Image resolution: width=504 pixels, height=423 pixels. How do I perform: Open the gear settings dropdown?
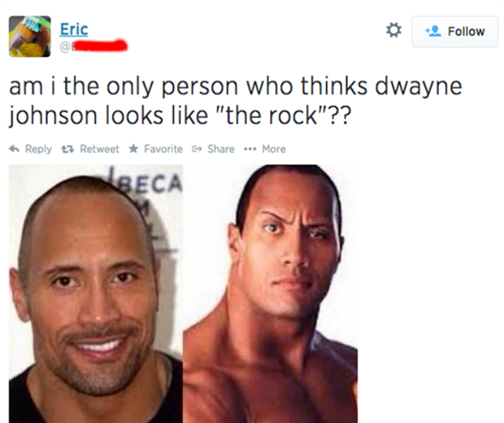click(x=393, y=30)
